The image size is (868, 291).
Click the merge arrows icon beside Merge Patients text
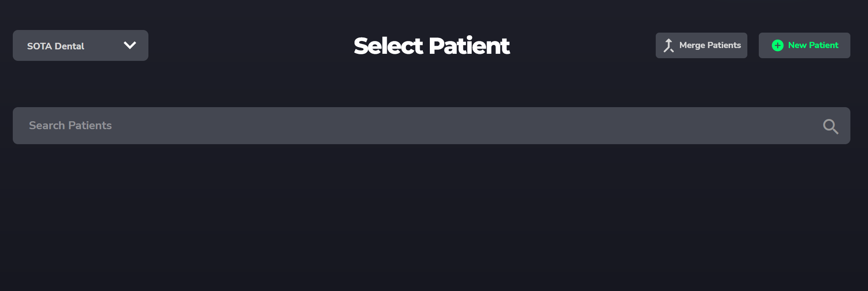pyautogui.click(x=669, y=45)
